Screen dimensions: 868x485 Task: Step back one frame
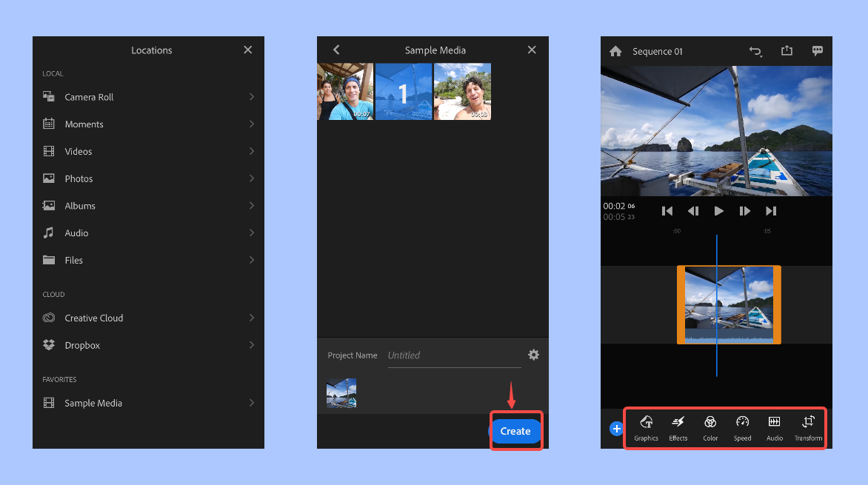692,211
